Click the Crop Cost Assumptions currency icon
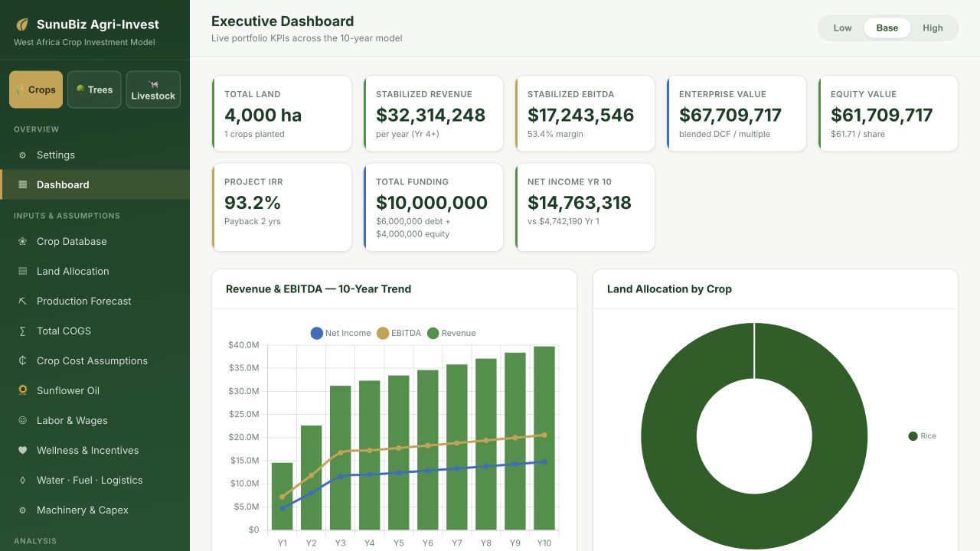The image size is (980, 551). pos(22,360)
